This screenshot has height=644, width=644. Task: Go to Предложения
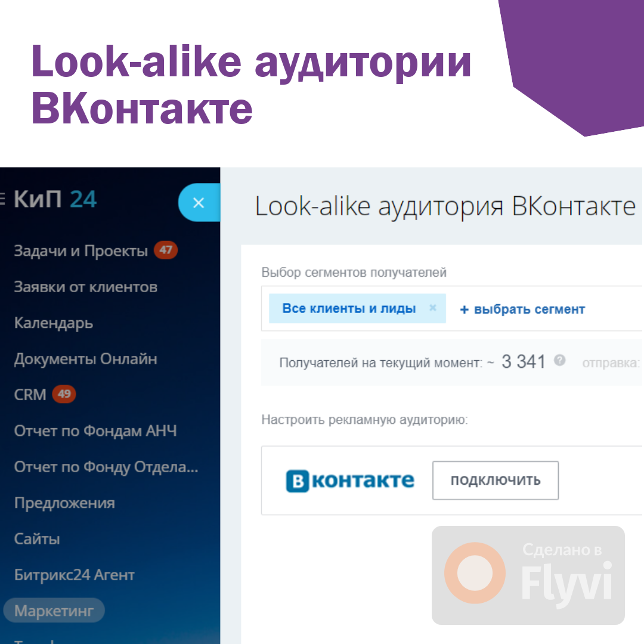(x=64, y=503)
